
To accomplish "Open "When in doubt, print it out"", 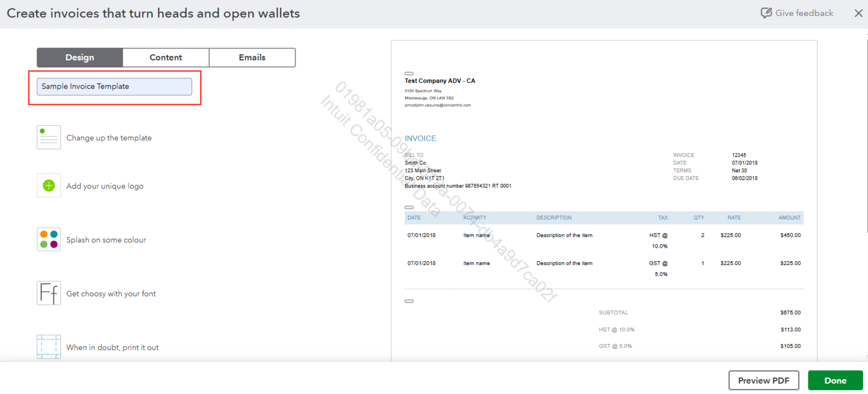I will (x=112, y=348).
